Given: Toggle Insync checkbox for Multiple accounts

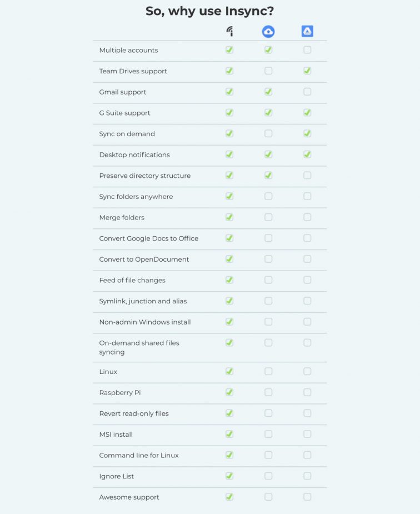Looking at the screenshot, I should 229,50.
